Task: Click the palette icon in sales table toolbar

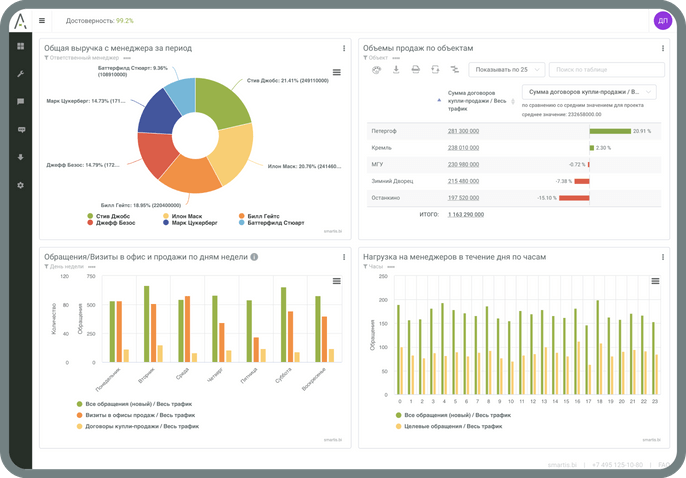Action: [376, 70]
